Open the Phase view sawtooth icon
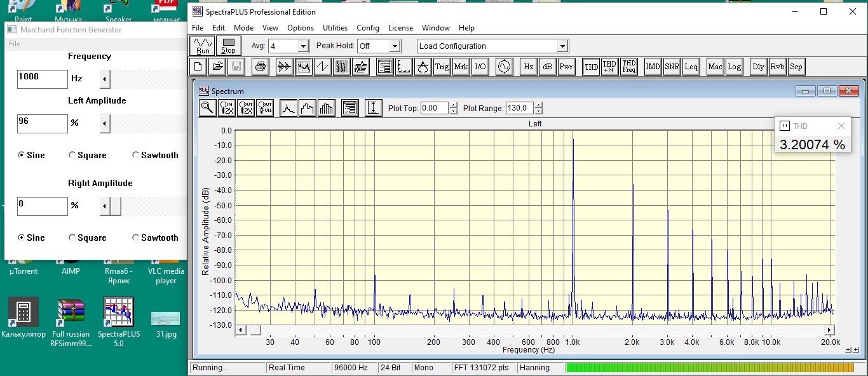Image resolution: width=868 pixels, height=376 pixels. pyautogui.click(x=322, y=67)
